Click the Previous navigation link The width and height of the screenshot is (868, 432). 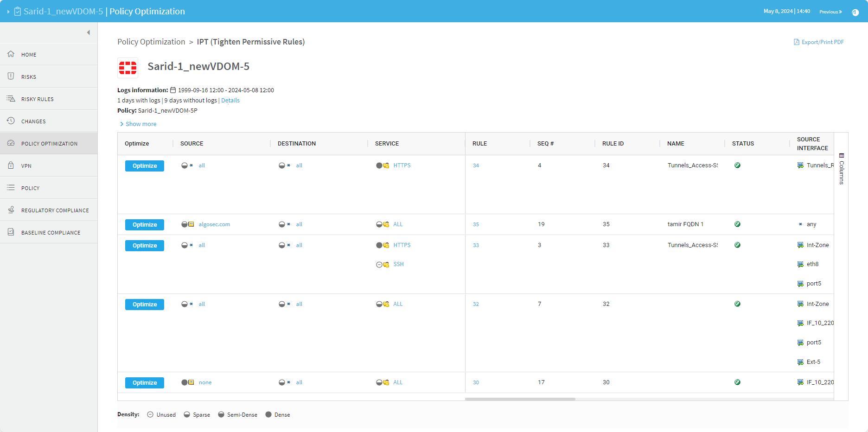point(830,12)
